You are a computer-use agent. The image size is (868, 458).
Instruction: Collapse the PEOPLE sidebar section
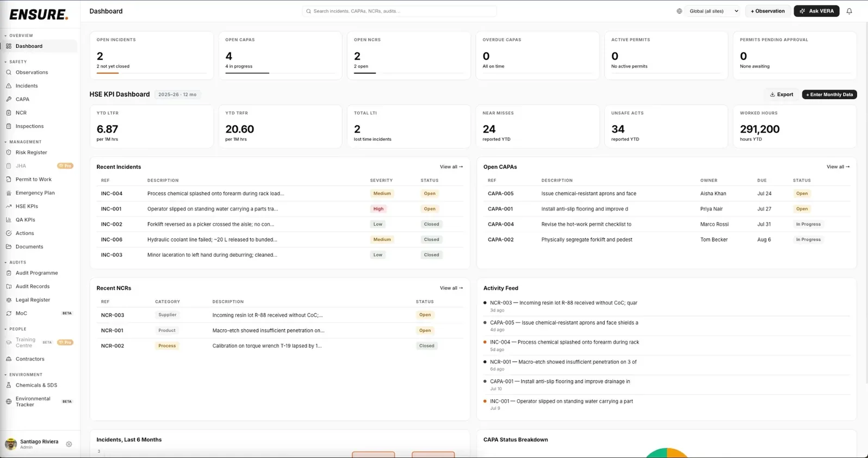coord(15,329)
